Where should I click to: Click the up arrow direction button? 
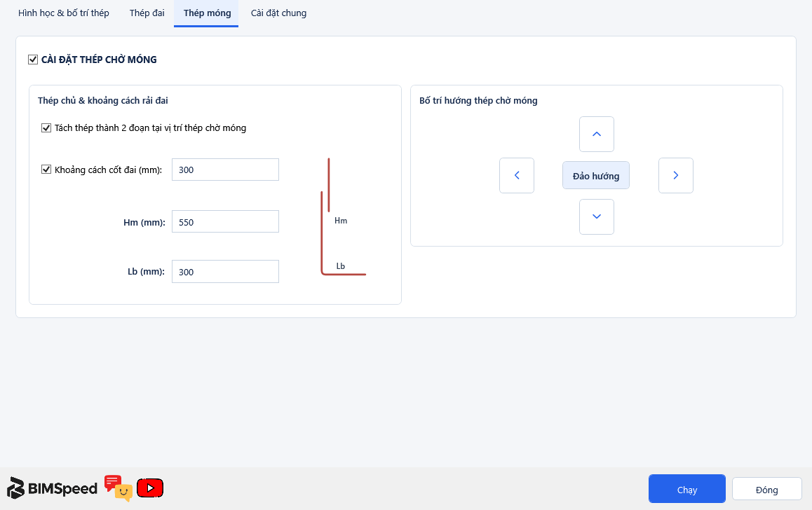coord(597,134)
